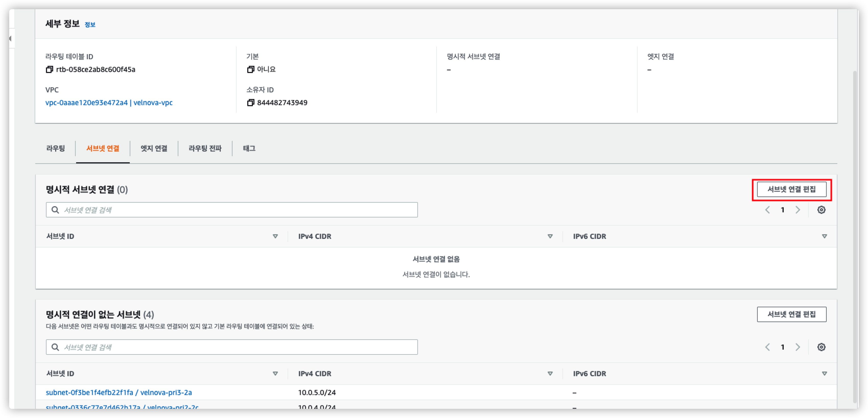
Task: Sort lower table by 서브넷 ID arrow
Action: (x=275, y=374)
